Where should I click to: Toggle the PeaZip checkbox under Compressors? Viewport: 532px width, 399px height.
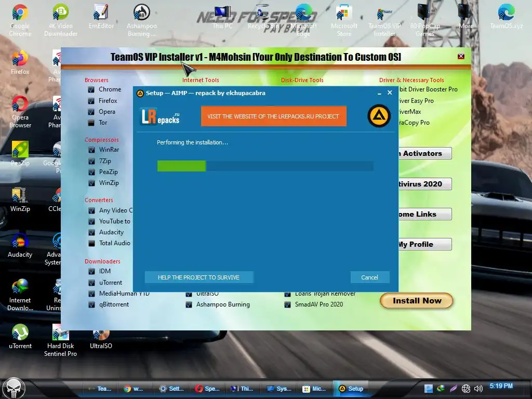point(91,172)
